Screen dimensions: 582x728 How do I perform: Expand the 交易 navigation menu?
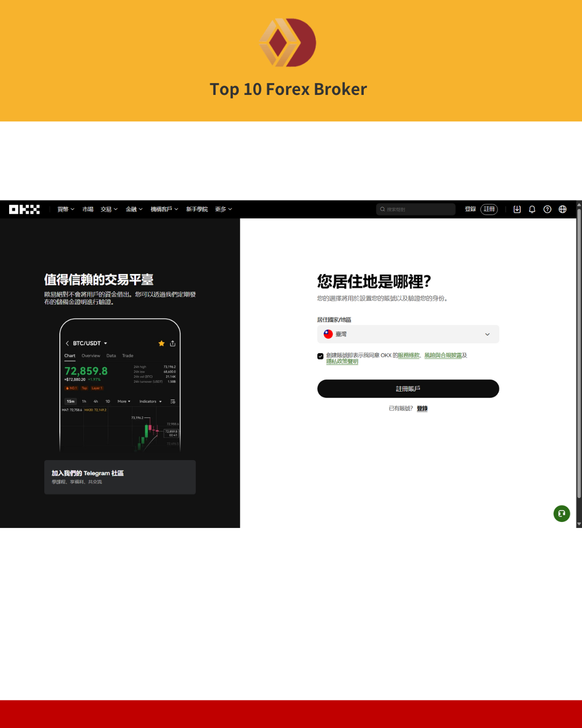coord(109,209)
